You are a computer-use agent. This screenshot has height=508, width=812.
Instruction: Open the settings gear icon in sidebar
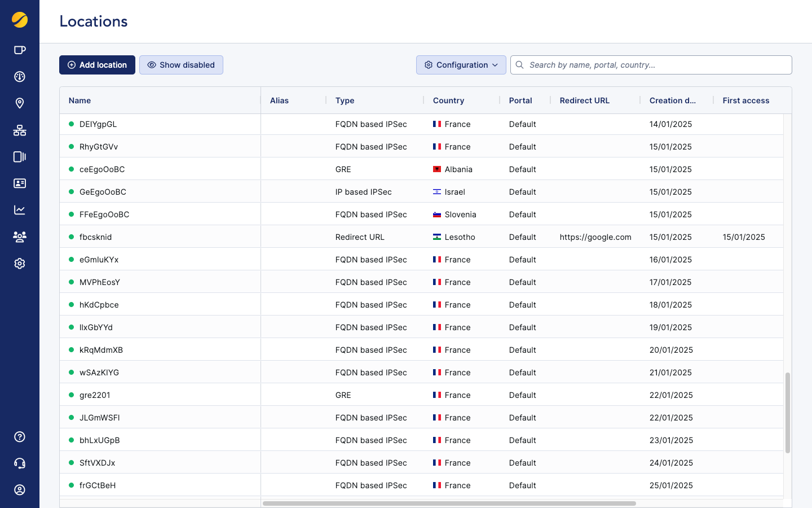click(20, 264)
